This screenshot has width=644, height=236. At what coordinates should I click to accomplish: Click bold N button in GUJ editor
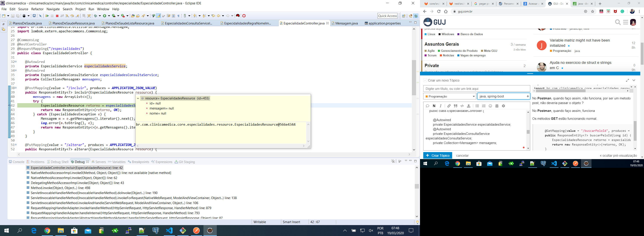pos(434,106)
